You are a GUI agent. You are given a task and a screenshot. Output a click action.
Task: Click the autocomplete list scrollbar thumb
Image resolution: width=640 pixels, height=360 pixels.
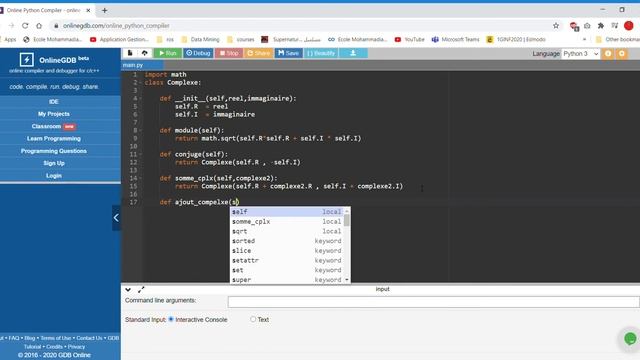click(x=347, y=220)
